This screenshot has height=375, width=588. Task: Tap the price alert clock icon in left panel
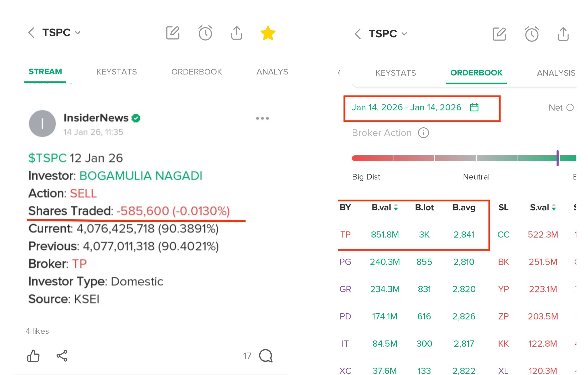205,33
